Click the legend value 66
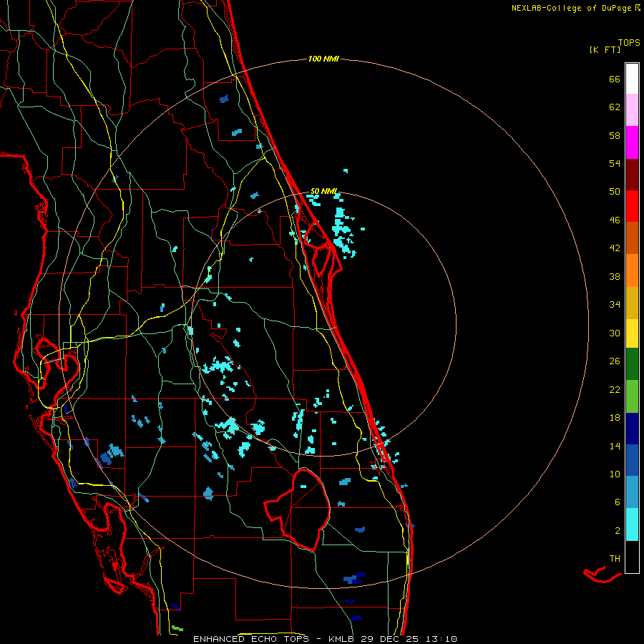Image resolution: width=644 pixels, height=644 pixels. pyautogui.click(x=615, y=79)
